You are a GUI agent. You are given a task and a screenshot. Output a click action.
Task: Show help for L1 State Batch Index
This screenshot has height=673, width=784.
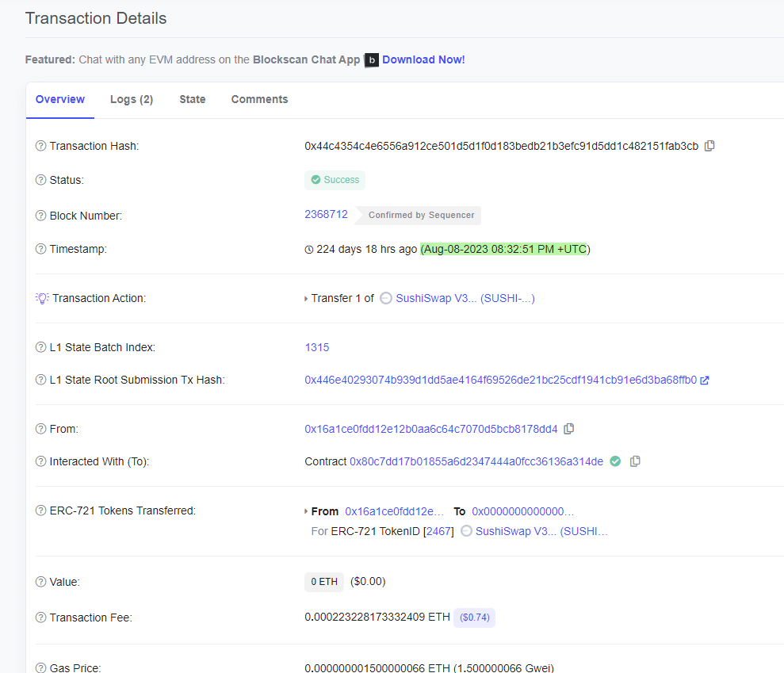[x=40, y=347]
